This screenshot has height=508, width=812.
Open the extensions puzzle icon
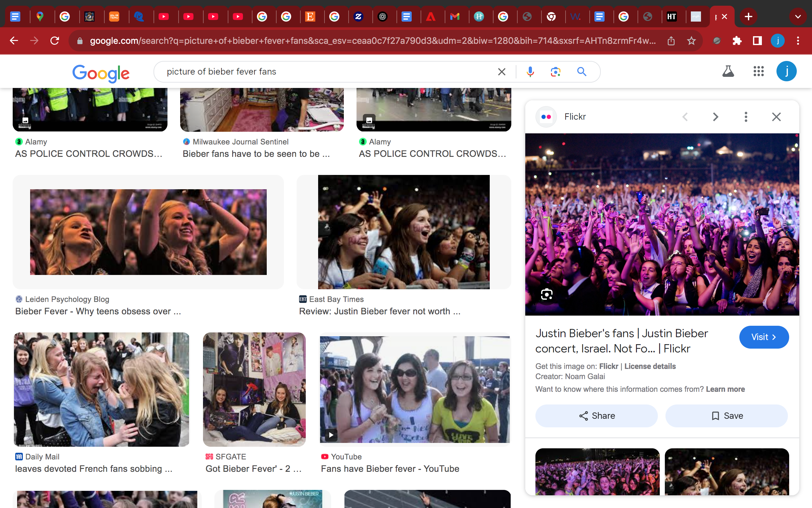(737, 41)
